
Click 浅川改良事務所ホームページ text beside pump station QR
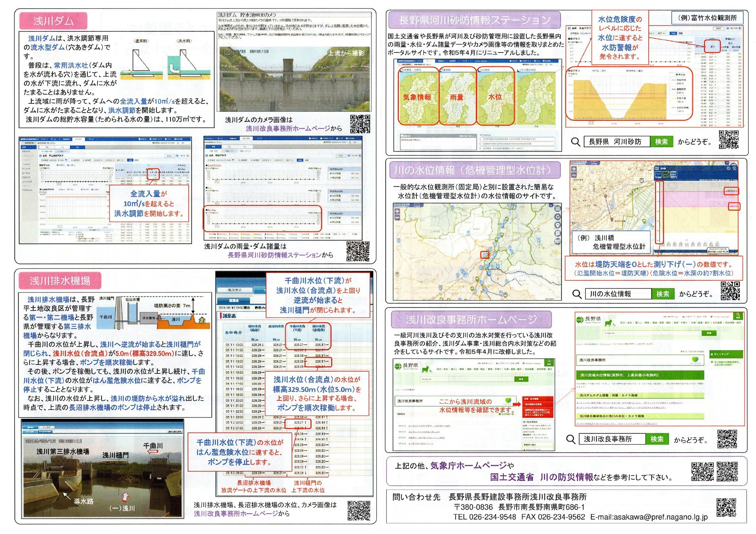(x=235, y=514)
